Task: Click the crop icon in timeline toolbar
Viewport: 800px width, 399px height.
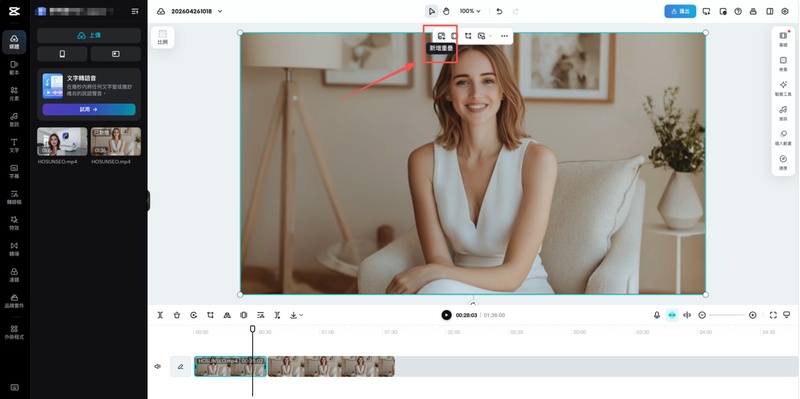Action: click(210, 315)
